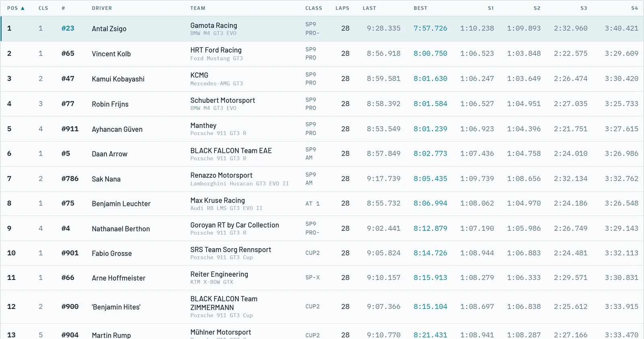The width and height of the screenshot is (644, 339).
Task: Click best time 8:00.750
Action: point(430,53)
